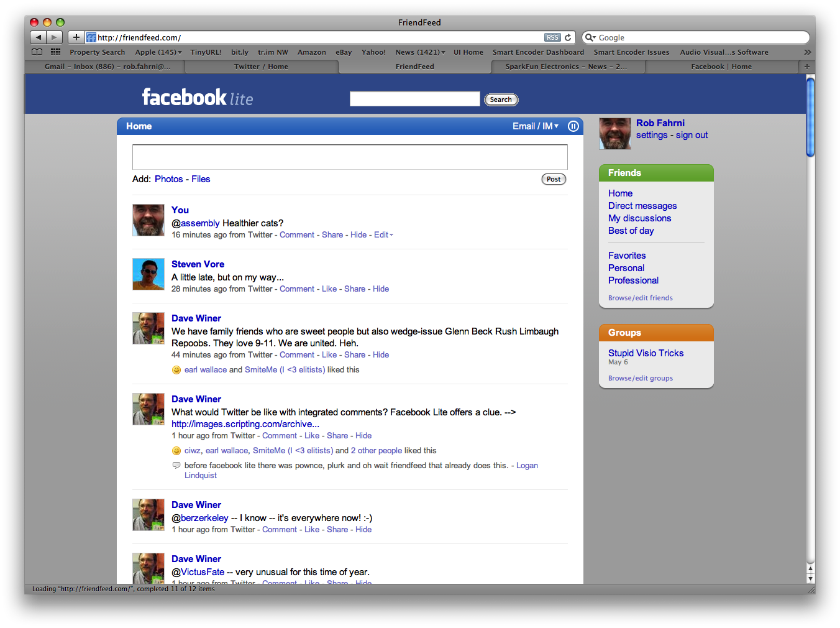The width and height of the screenshot is (840, 628).
Task: Open the Favorites friend list
Action: point(627,256)
